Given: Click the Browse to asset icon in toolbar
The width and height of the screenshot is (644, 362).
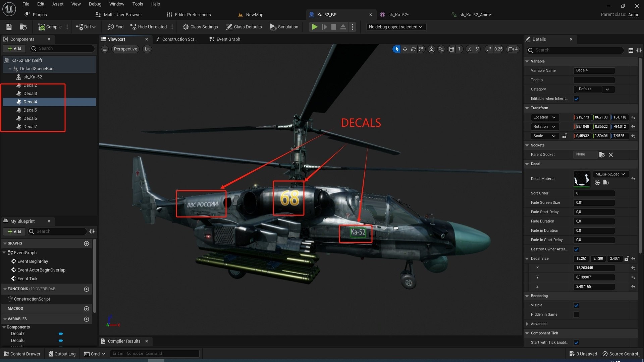Looking at the screenshot, I should (x=23, y=27).
